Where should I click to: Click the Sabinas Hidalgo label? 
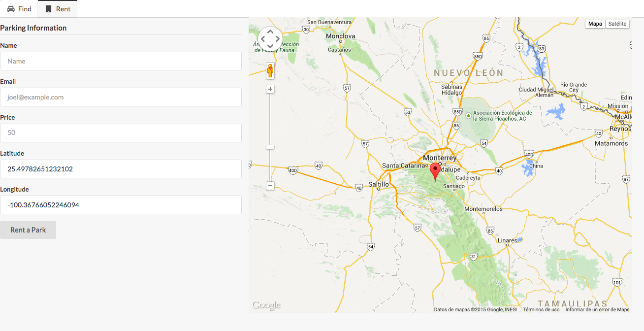(452, 90)
